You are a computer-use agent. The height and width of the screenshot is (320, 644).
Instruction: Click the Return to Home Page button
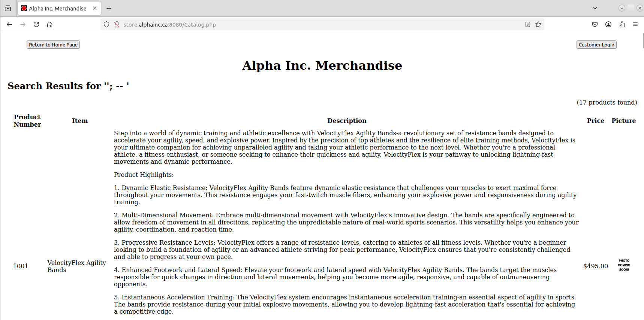(53, 45)
